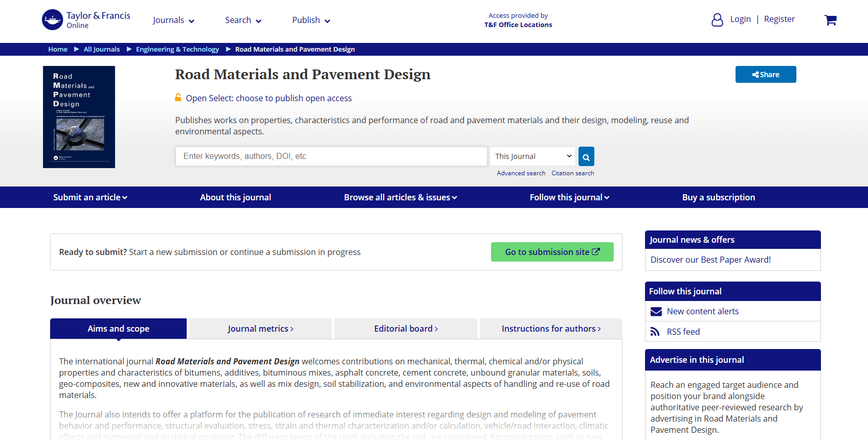The height and width of the screenshot is (441, 868).
Task: Expand Submit an article menu
Action: click(90, 197)
